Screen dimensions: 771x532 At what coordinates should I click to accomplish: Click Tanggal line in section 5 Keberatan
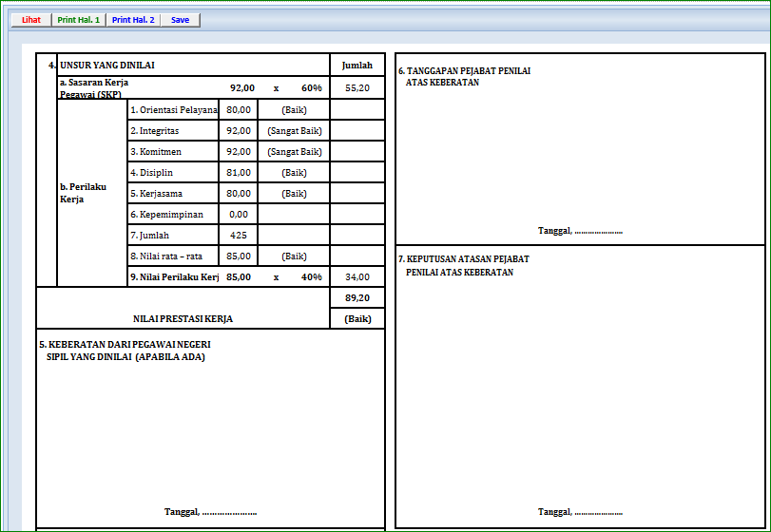pos(210,512)
